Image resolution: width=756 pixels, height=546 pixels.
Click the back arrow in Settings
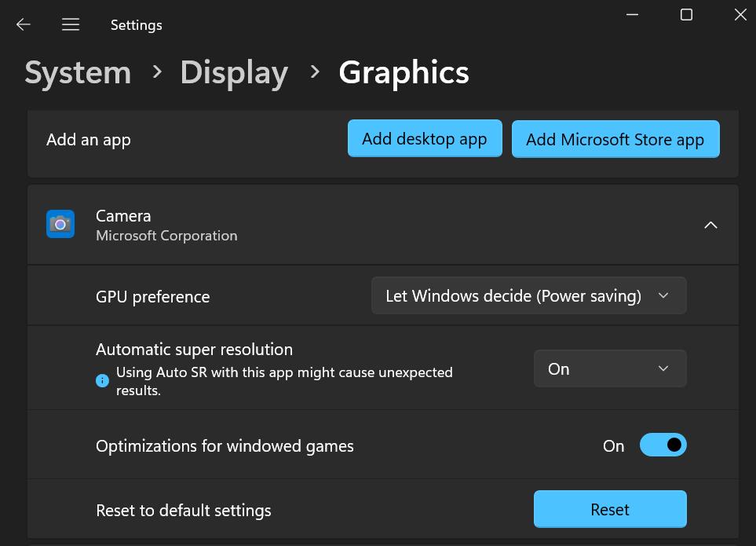pyautogui.click(x=23, y=24)
